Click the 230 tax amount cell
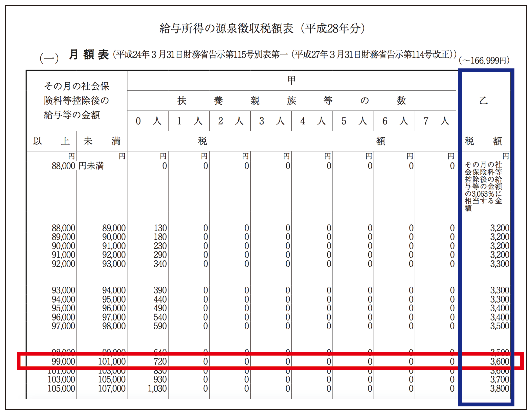The width and height of the screenshot is (532, 415). point(160,246)
